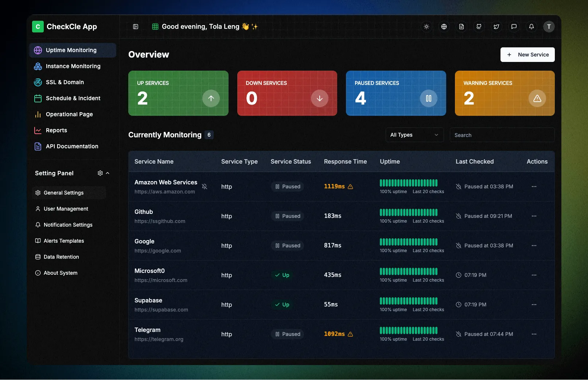
Task: Click the Currently Monitoring count badge 6
Action: point(209,135)
